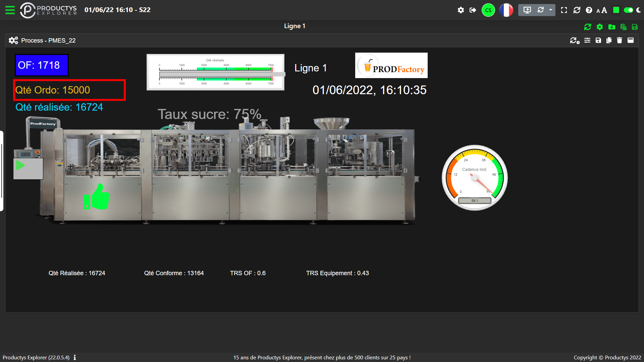Image resolution: width=644 pixels, height=362 pixels.
Task: Collapse the Process PMES_22 panel
Action: point(631,41)
